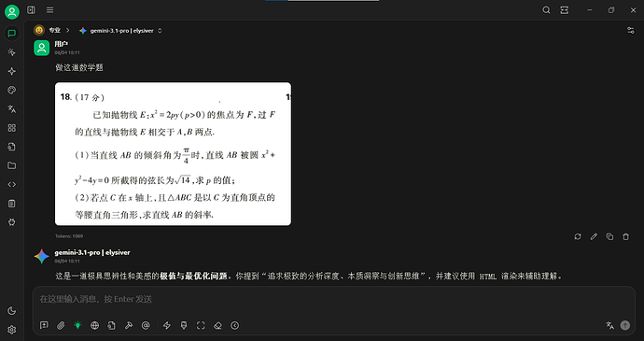Viewport: 644px width, 341px height.
Task: Select knowledge base from input toolbar
Action: click(111, 325)
